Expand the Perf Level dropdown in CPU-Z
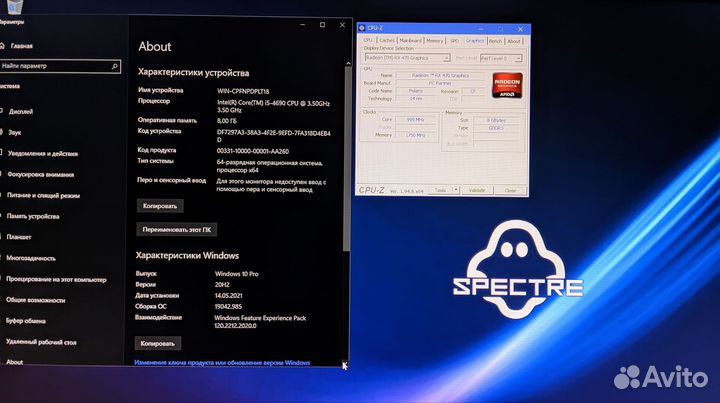This screenshot has width=720, height=403. [518, 59]
